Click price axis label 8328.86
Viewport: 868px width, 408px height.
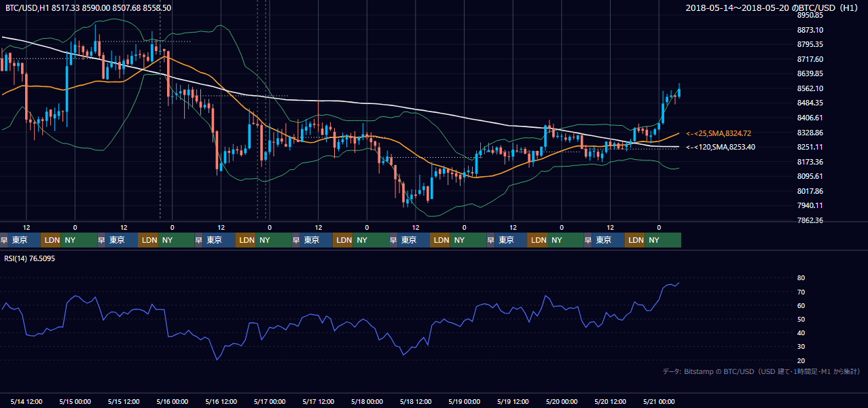click(x=810, y=133)
